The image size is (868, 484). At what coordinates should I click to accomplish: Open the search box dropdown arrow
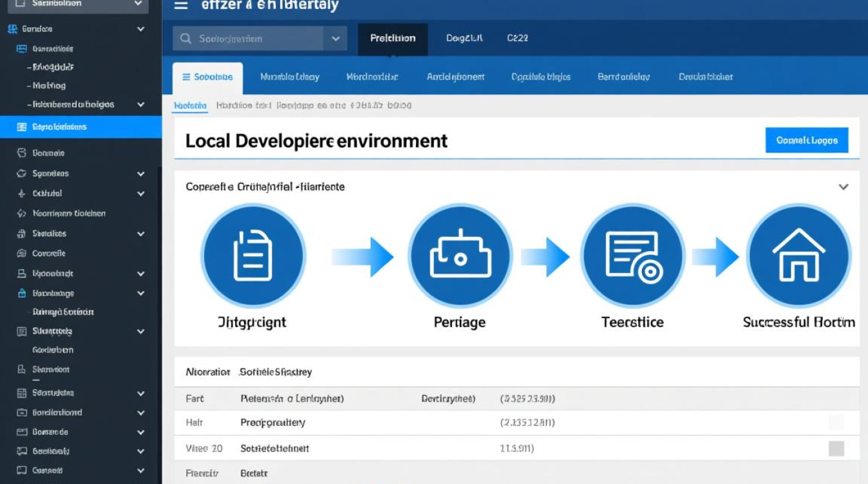point(335,39)
